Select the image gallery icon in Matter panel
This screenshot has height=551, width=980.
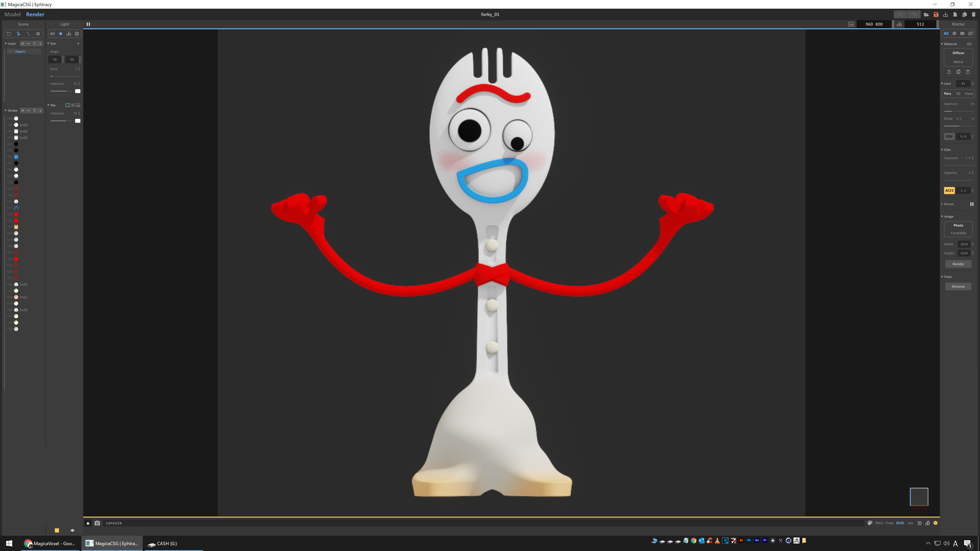tap(971, 33)
